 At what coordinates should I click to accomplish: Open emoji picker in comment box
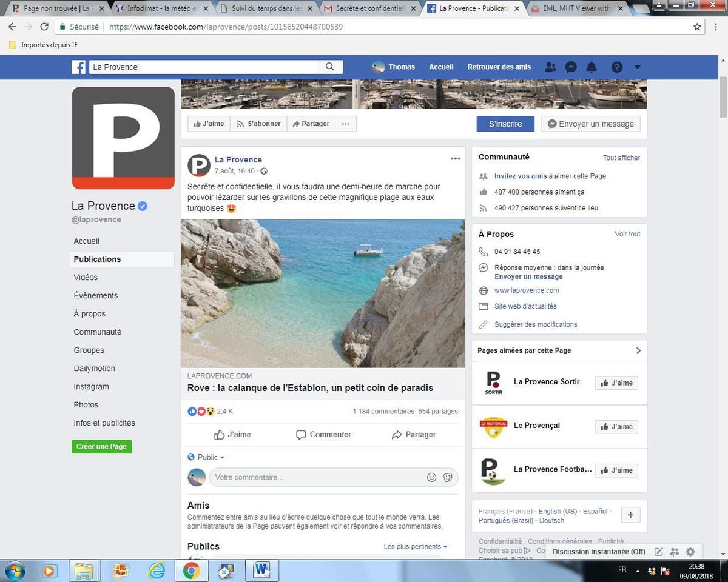432,477
